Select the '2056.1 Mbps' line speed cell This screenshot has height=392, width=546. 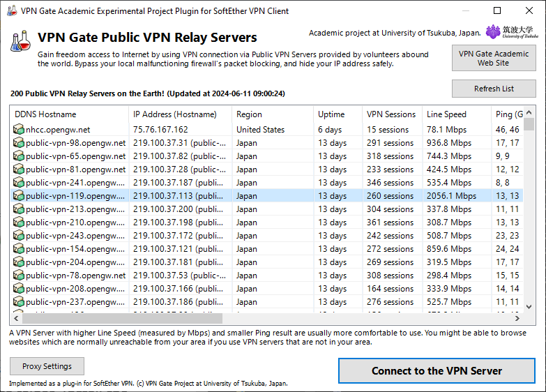pyautogui.click(x=451, y=196)
